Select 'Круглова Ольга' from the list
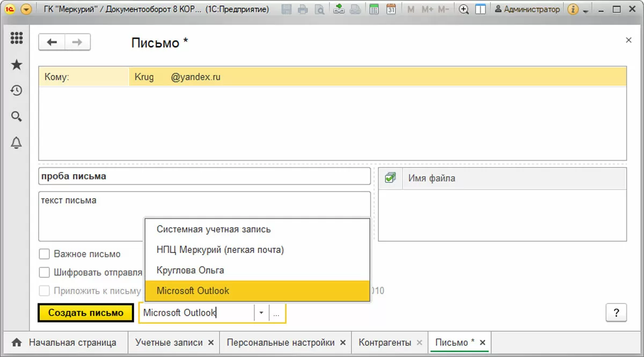Image resolution: width=644 pixels, height=357 pixels. tap(190, 270)
